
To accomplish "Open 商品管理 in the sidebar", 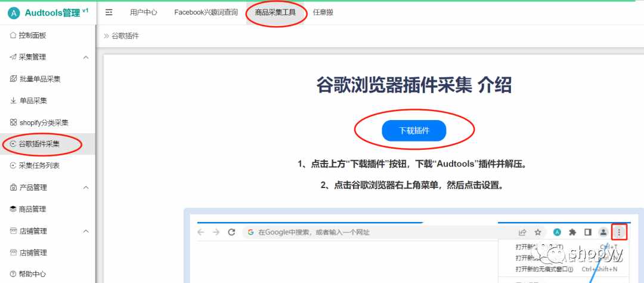I will coord(32,210).
